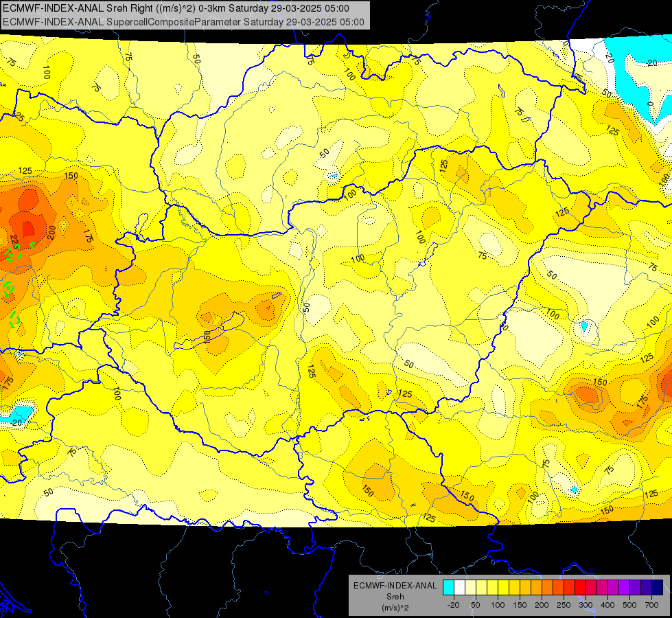Click the 225 contour label on the map
Viewport: 672px width, 618px height.
tap(14, 242)
